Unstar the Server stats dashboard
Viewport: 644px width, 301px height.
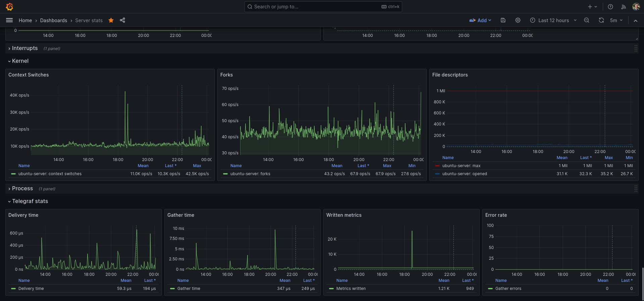tap(111, 20)
